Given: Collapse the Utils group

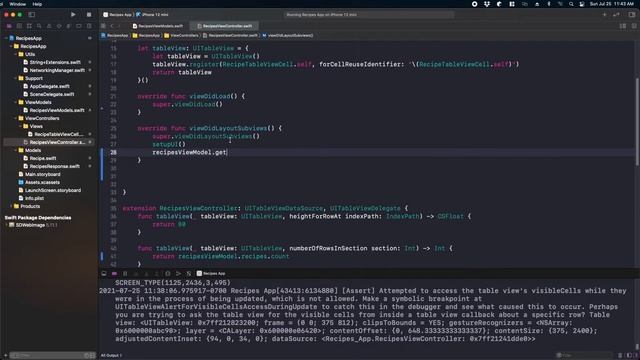Looking at the screenshot, I should click(x=16, y=54).
